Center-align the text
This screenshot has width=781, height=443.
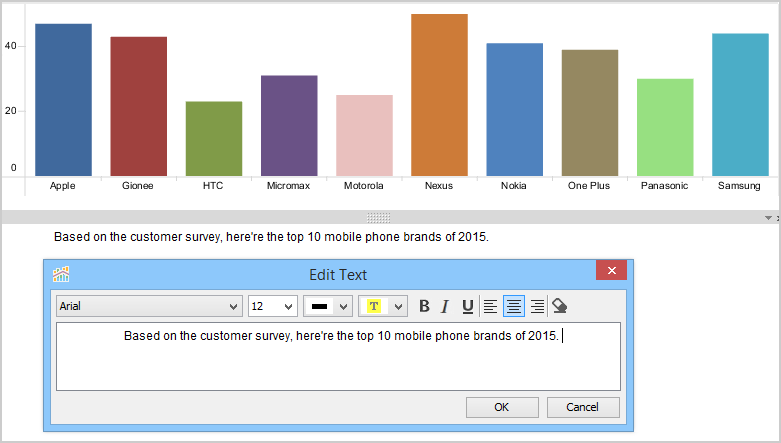point(514,306)
